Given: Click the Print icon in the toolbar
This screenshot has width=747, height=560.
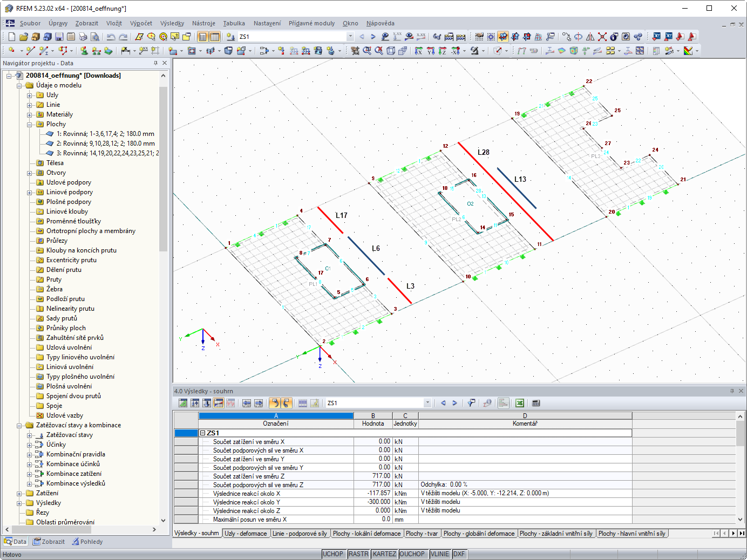Looking at the screenshot, I should 83,37.
